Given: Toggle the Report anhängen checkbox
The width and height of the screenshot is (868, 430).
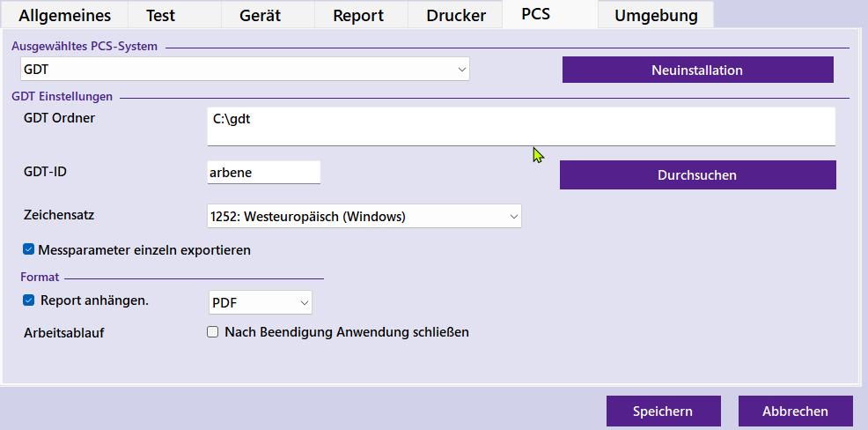Looking at the screenshot, I should pyautogui.click(x=28, y=300).
